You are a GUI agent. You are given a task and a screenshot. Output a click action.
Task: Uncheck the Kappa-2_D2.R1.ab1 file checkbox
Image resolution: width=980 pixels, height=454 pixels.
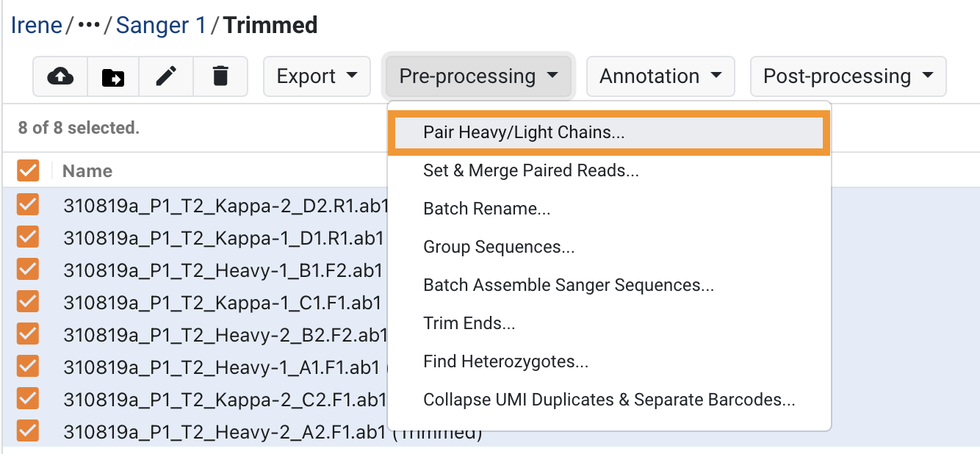(x=28, y=204)
